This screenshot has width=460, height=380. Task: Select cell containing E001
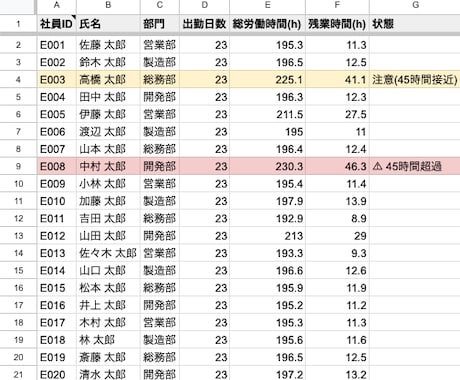point(57,45)
